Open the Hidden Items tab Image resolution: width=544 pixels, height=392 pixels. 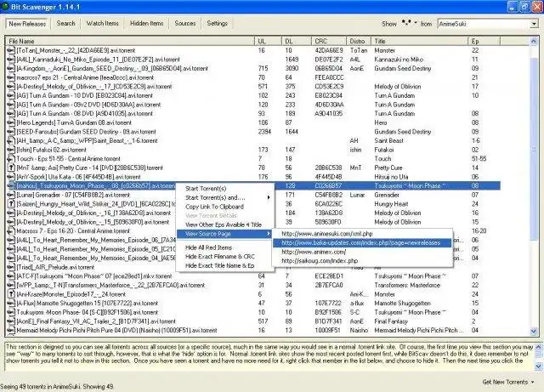point(146,23)
